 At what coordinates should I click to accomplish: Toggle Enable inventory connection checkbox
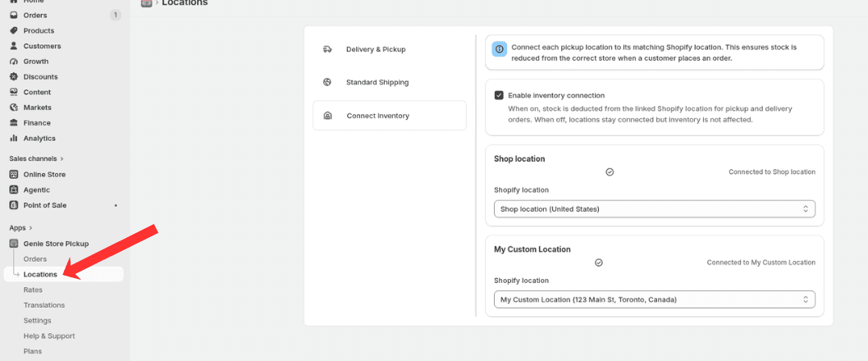point(499,95)
